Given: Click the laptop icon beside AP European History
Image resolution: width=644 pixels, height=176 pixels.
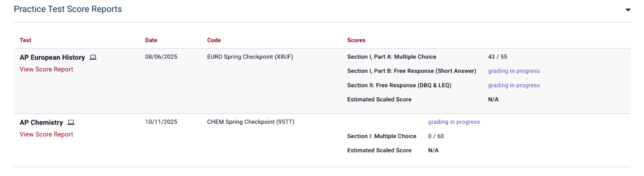Looking at the screenshot, I should coord(93,57).
